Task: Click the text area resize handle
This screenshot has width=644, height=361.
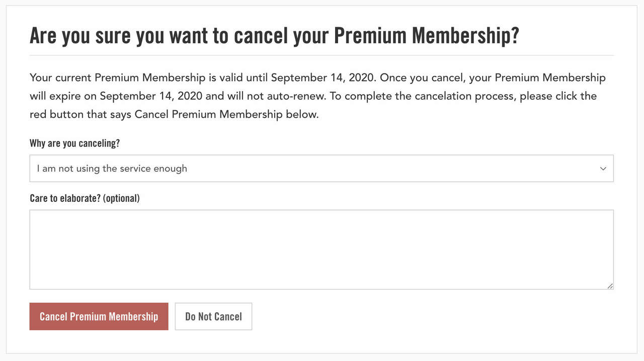Action: point(610,285)
